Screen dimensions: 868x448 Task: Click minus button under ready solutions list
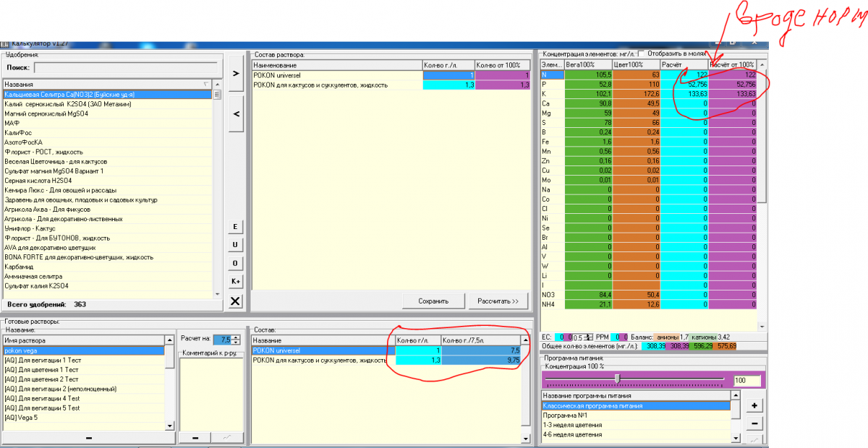(x=88, y=438)
